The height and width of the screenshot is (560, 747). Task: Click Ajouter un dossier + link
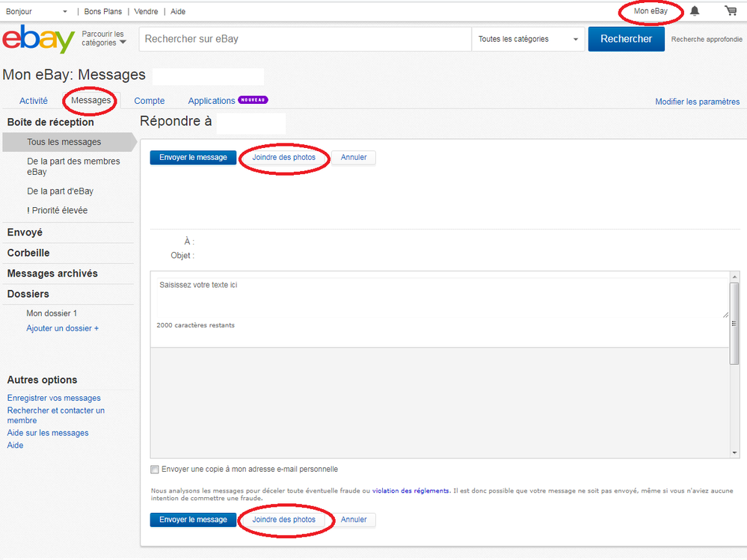pyautogui.click(x=62, y=328)
